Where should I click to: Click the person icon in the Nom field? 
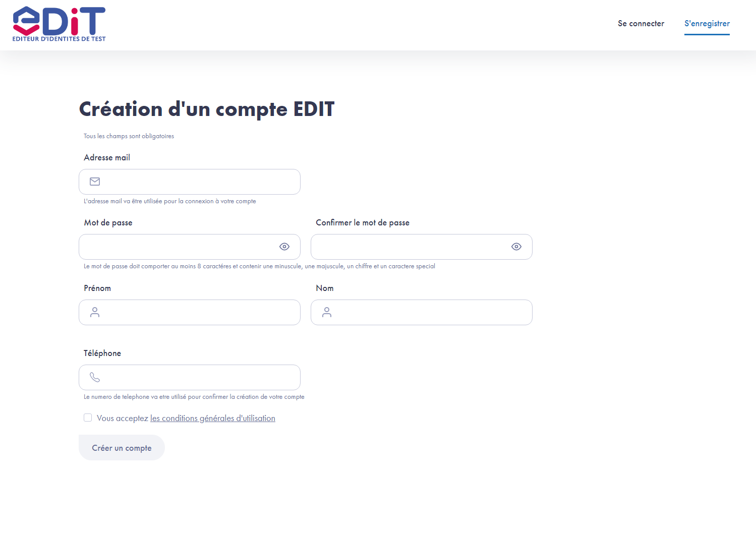326,312
